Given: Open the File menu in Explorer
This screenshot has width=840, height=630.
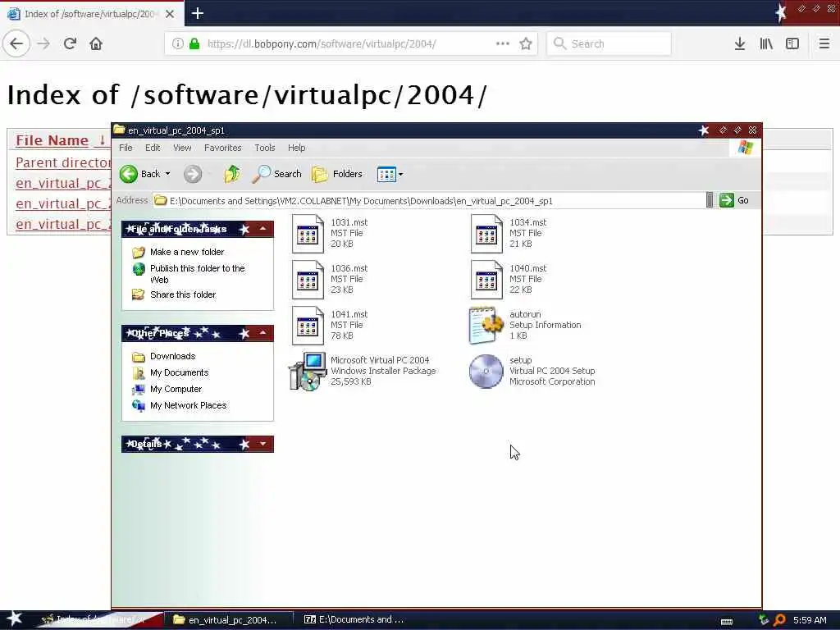Looking at the screenshot, I should point(126,148).
